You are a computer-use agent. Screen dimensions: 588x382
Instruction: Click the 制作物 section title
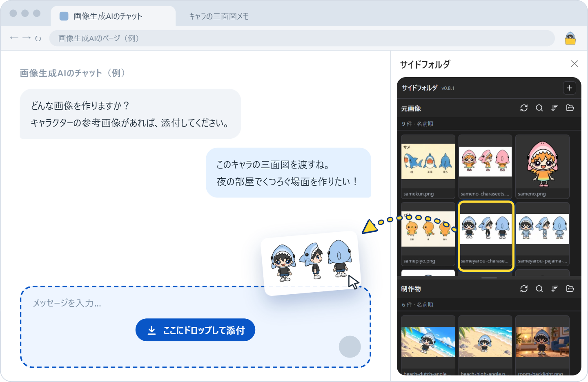[411, 289]
